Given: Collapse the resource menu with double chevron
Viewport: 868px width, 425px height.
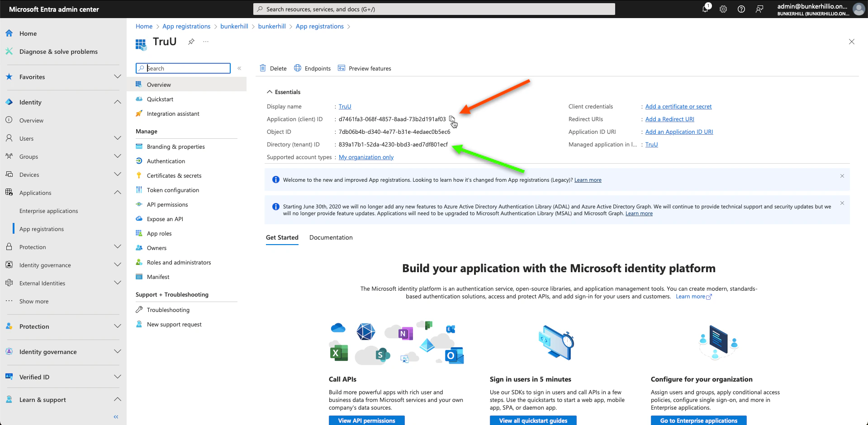Looking at the screenshot, I should click(239, 68).
